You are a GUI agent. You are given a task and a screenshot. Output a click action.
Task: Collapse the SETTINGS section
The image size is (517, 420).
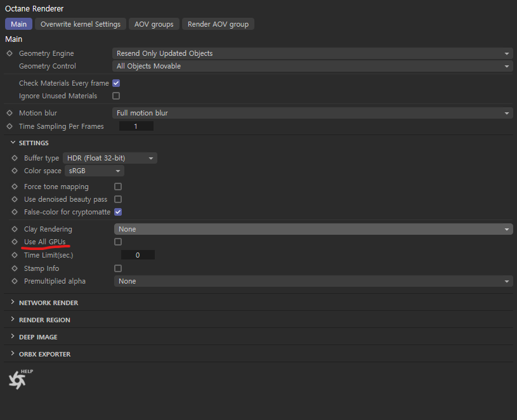coord(13,143)
